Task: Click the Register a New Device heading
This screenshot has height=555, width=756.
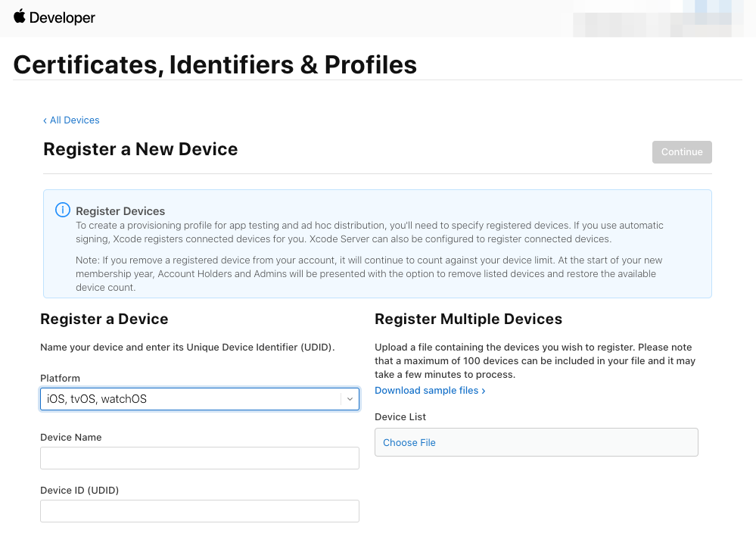Action: coord(141,149)
